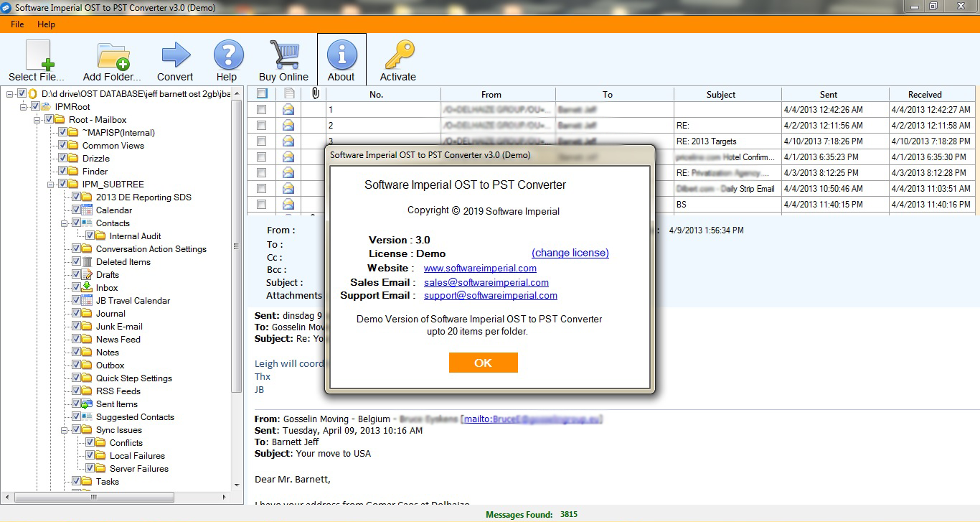The height and width of the screenshot is (522, 980).
Task: Click the envelope icon in message row 1
Action: (288, 110)
